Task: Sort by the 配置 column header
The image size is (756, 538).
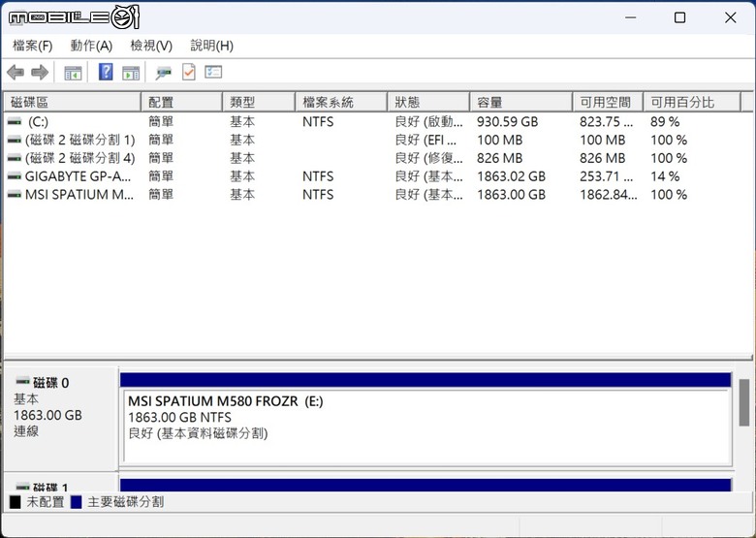Action: coord(182,102)
